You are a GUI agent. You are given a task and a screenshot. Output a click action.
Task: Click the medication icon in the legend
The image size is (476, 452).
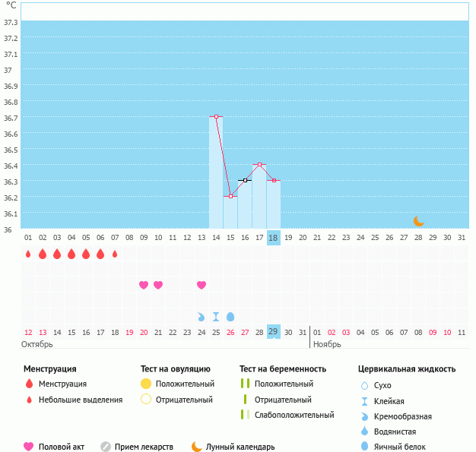106,447
